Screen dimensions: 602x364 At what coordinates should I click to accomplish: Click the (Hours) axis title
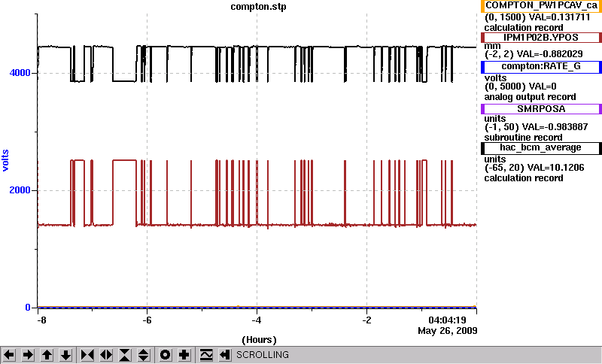point(259,340)
